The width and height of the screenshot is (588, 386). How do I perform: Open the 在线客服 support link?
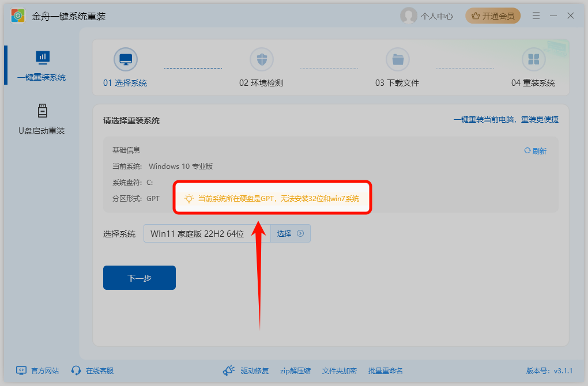(100, 370)
